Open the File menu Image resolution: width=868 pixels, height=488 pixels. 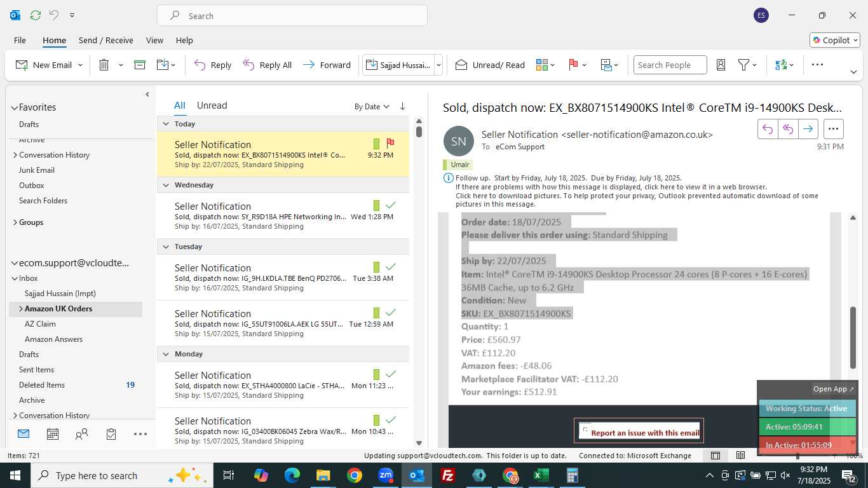(20, 40)
